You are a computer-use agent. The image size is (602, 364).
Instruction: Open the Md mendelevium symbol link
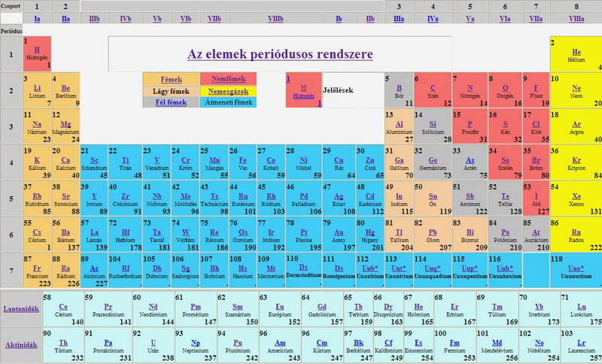click(497, 342)
